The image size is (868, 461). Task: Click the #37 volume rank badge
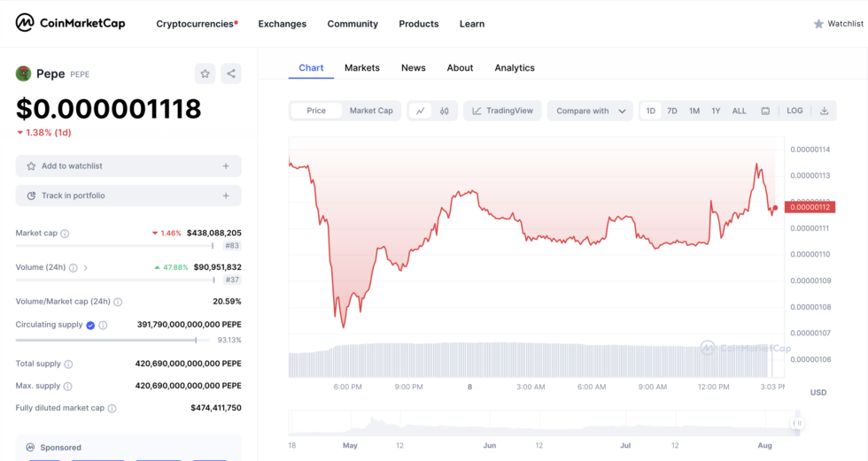[232, 280]
